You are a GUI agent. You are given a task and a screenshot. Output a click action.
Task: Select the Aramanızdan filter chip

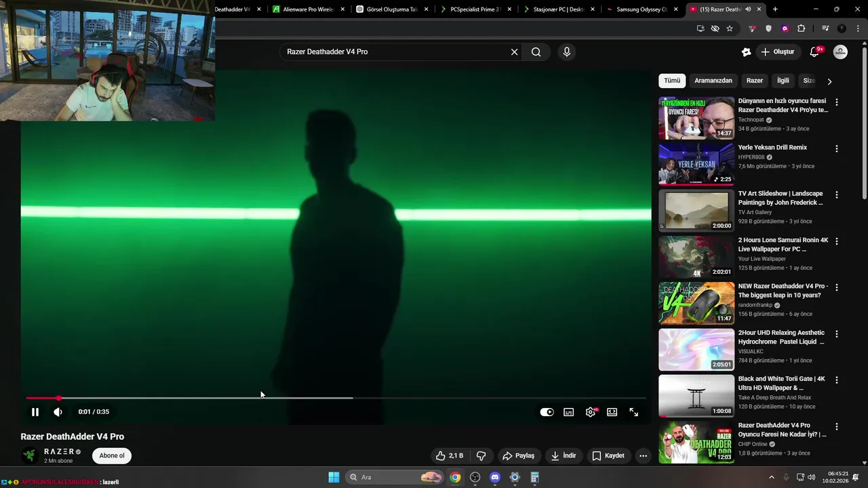[713, 81]
